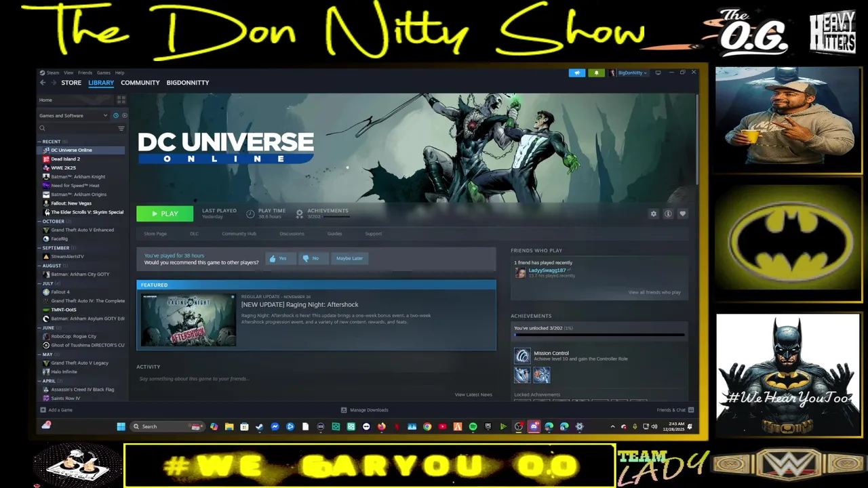Open the advanced filter icon beside library search
Viewport: 868px width, 488px height.
(121, 128)
